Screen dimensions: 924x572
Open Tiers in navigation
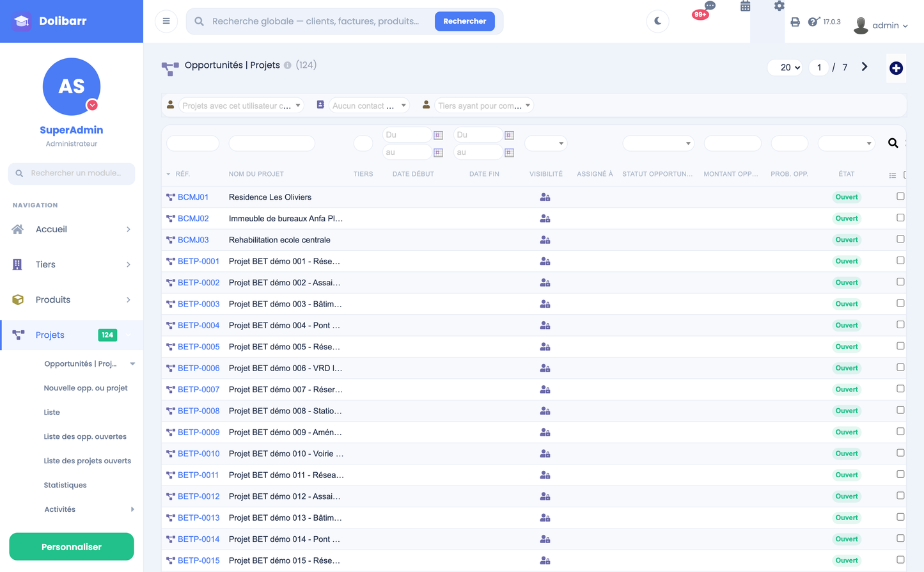pos(72,264)
